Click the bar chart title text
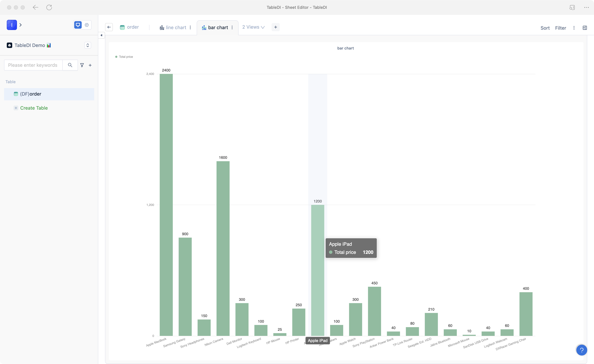The image size is (594, 364). (x=345, y=48)
